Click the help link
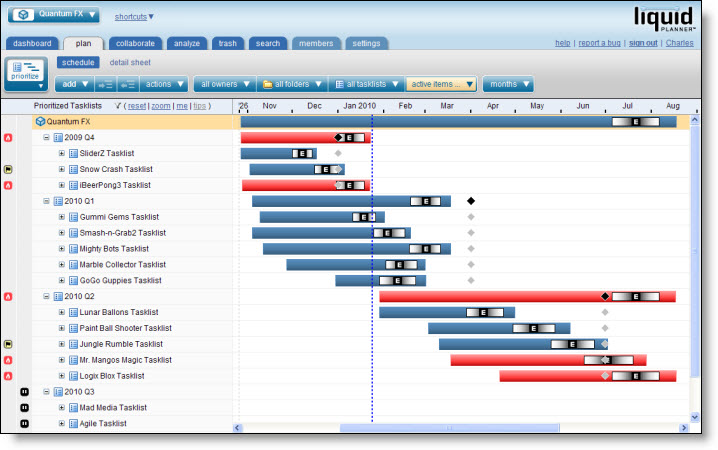 pos(563,43)
